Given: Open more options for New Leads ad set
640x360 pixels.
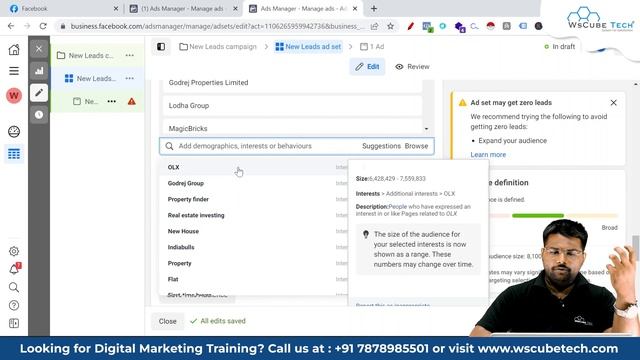Looking at the screenshot, I should [129, 78].
